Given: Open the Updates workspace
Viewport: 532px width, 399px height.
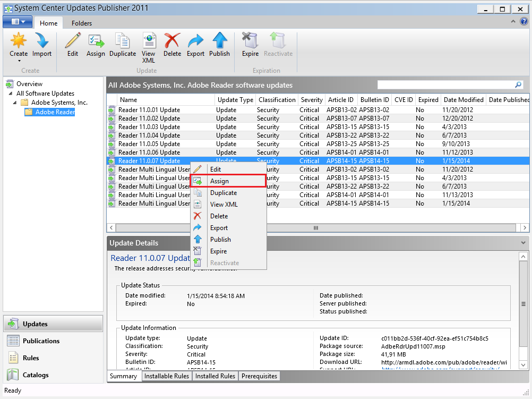Looking at the screenshot, I should [53, 324].
